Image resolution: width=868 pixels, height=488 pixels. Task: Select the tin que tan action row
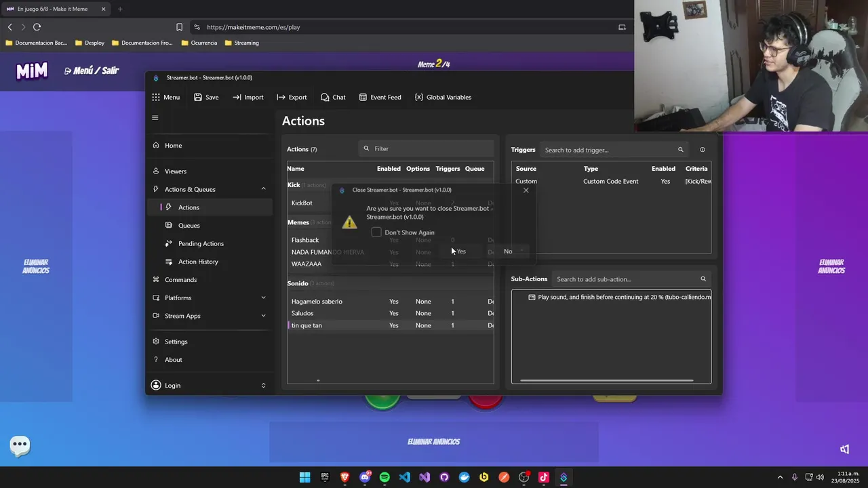[x=391, y=325]
